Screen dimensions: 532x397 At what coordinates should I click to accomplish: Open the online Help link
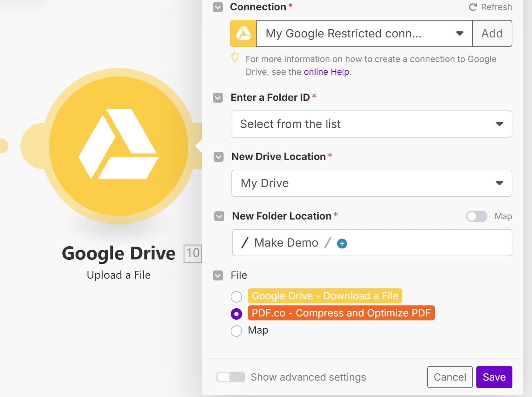tap(326, 72)
